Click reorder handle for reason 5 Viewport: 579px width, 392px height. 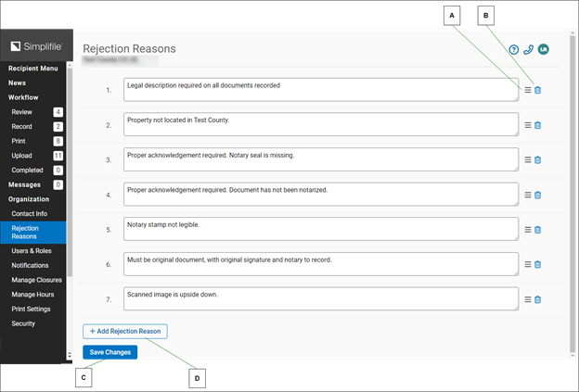pyautogui.click(x=528, y=230)
